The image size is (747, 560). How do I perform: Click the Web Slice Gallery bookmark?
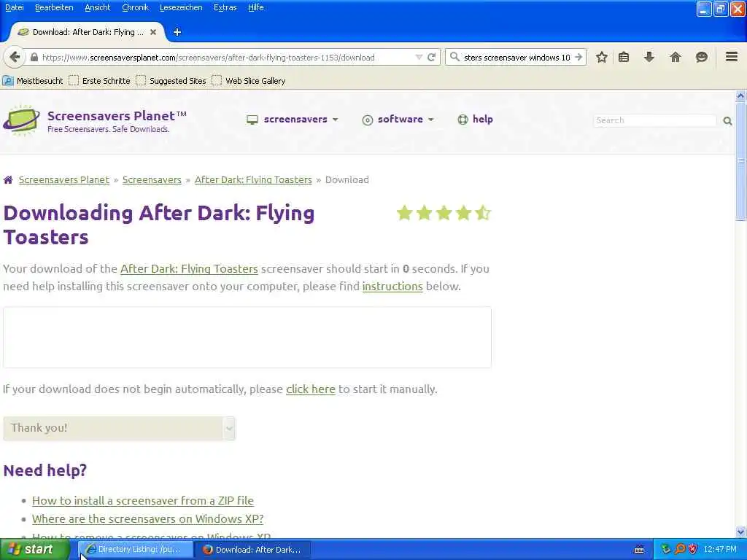point(248,80)
